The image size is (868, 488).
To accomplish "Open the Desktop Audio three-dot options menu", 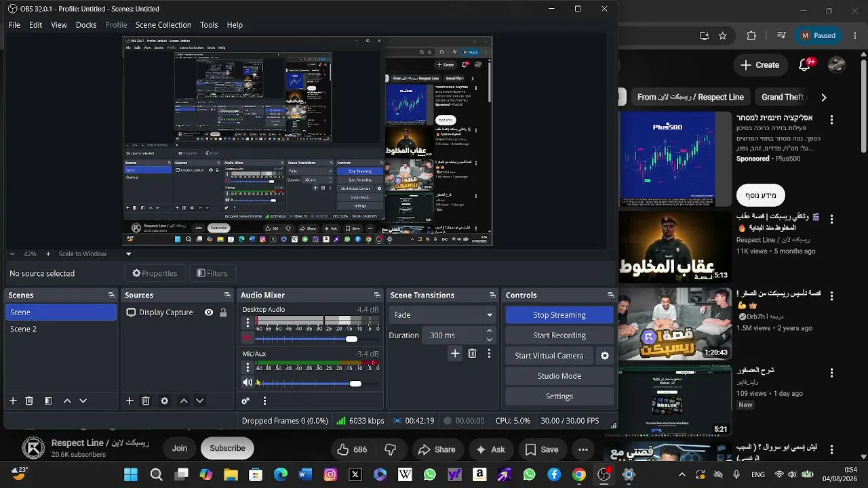I will coord(248,323).
